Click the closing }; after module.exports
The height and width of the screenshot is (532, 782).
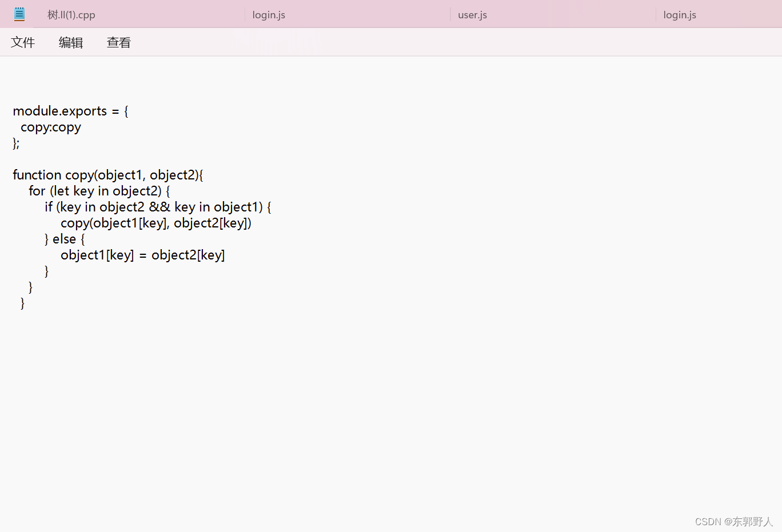tap(15, 143)
